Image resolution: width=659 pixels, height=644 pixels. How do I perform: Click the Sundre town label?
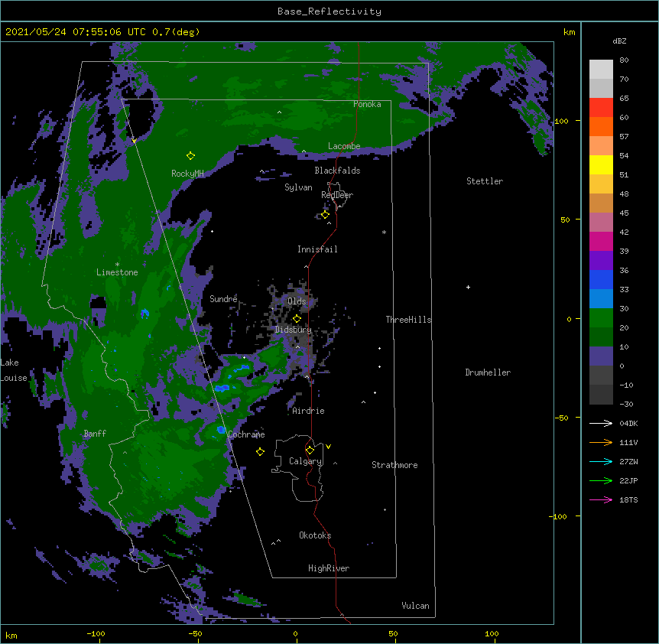(223, 299)
